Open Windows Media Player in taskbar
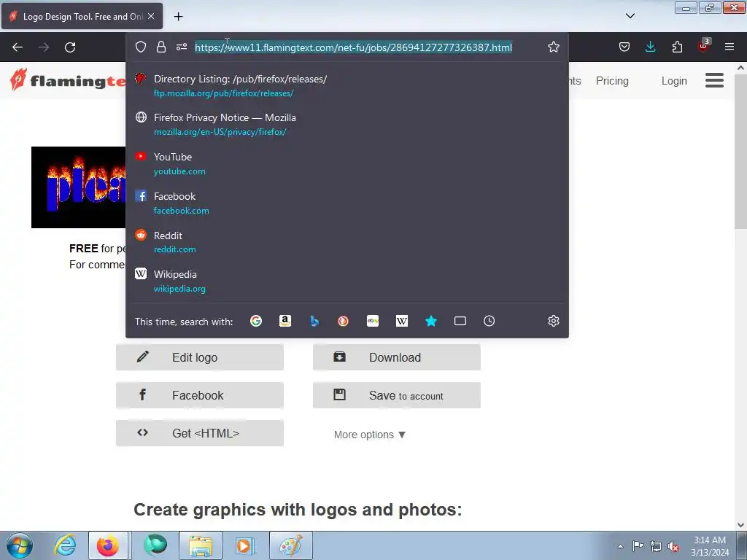 [x=245, y=545]
